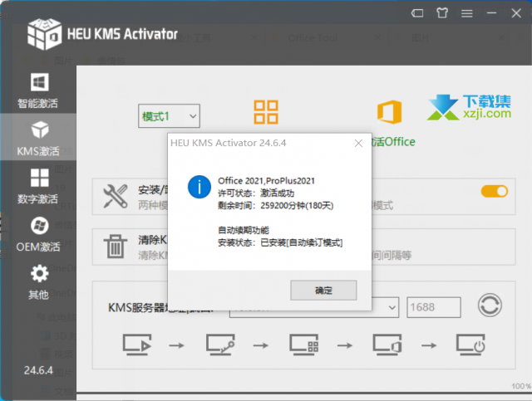Click the monitor with power symbol icon
This screenshot has width=532, height=401.
pos(470,344)
